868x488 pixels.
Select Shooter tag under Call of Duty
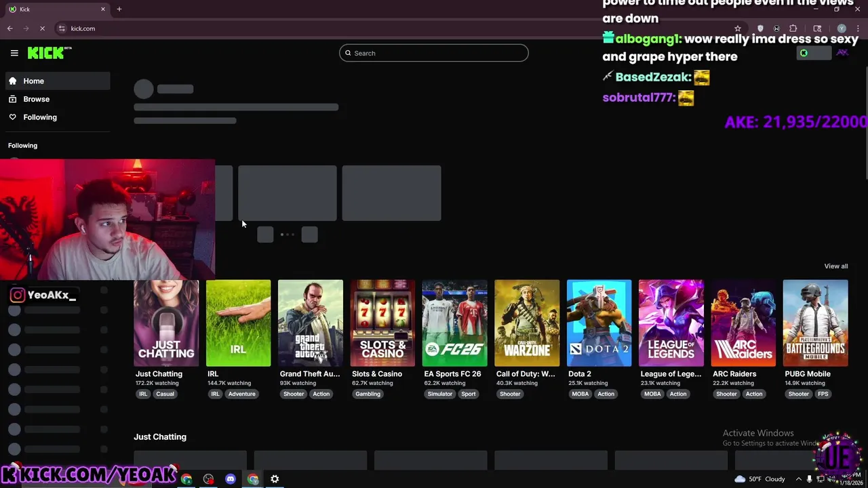[510, 394]
